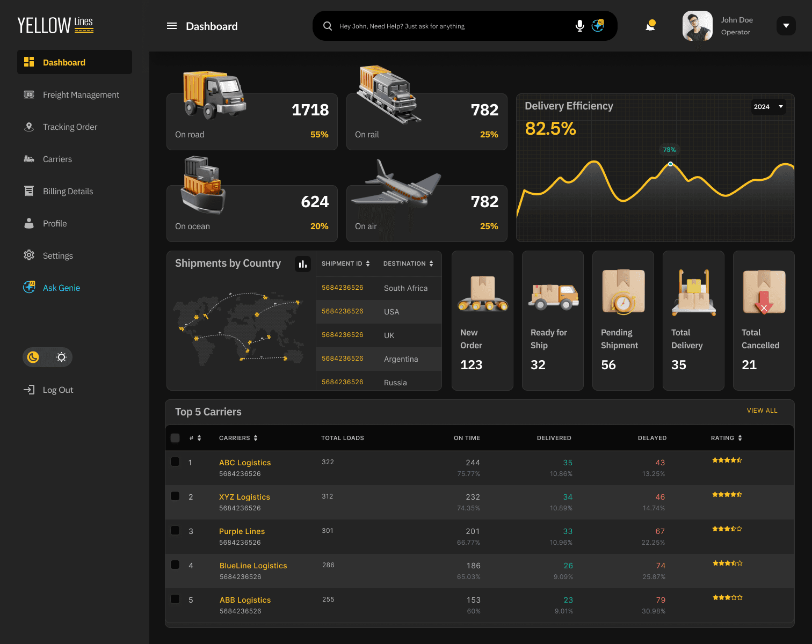Open the 2024 year dropdown
Viewport: 812px width, 644px height.
(x=769, y=107)
